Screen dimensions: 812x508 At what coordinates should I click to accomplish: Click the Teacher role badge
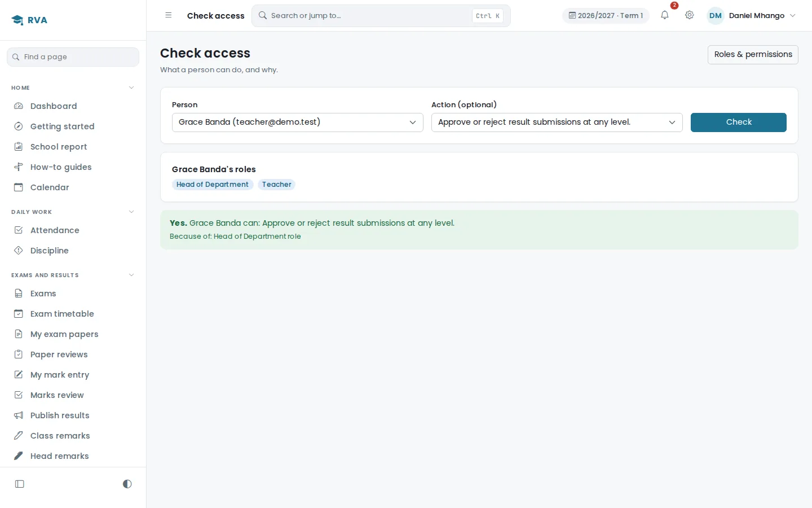point(277,185)
